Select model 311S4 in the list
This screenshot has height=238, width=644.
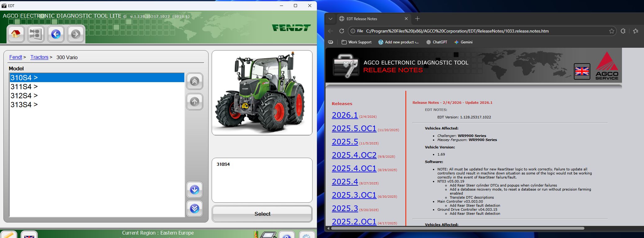[97, 86]
